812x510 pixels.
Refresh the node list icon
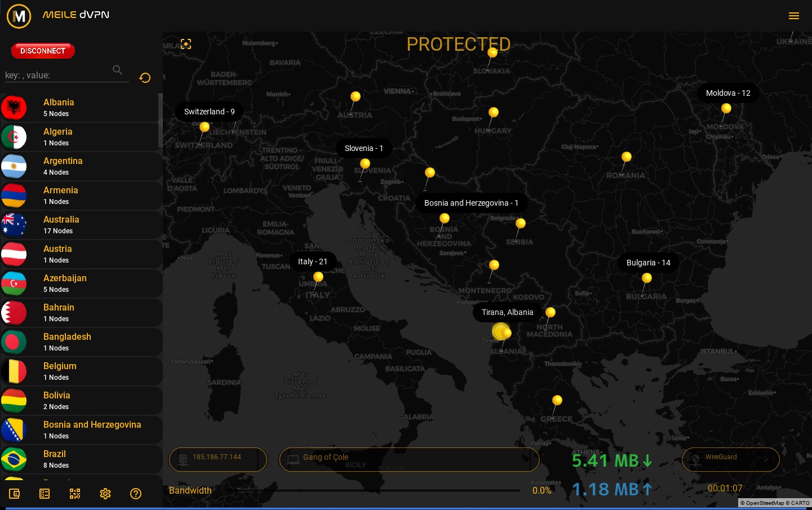tap(145, 78)
